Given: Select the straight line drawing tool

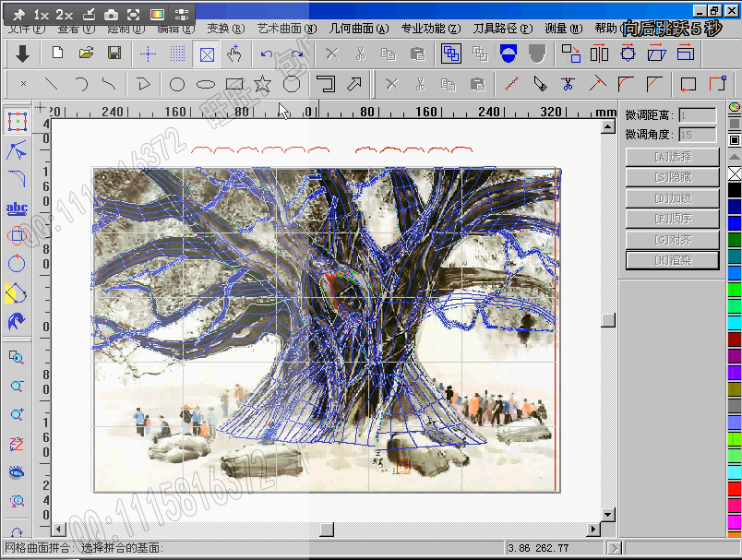Looking at the screenshot, I should coord(52,85).
